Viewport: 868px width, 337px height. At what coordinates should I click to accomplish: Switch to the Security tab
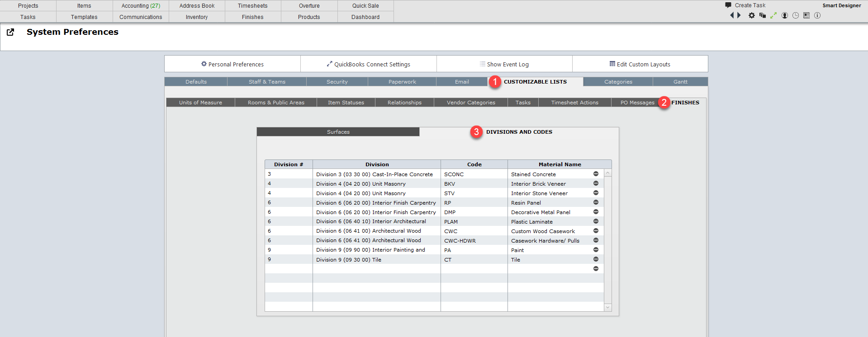click(337, 82)
